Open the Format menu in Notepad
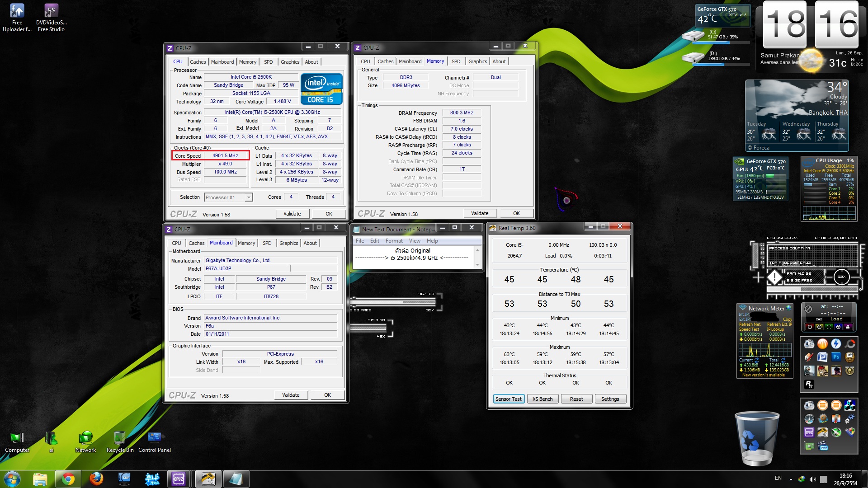This screenshot has width=868, height=488. tap(394, 241)
